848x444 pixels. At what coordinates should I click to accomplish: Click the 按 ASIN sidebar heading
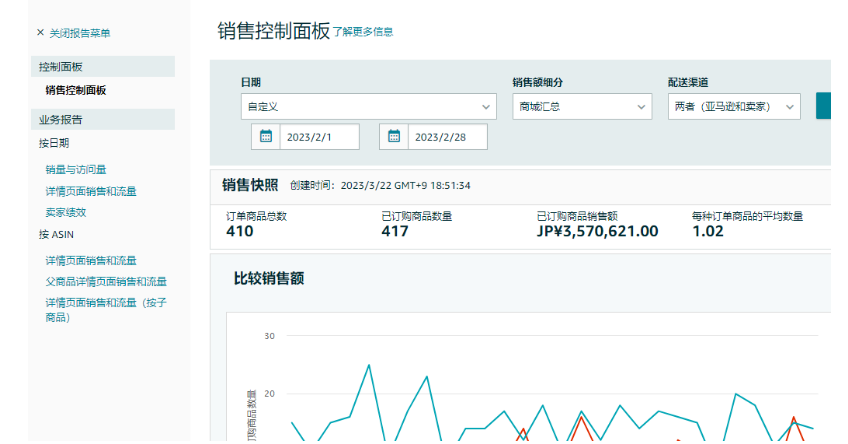(56, 234)
